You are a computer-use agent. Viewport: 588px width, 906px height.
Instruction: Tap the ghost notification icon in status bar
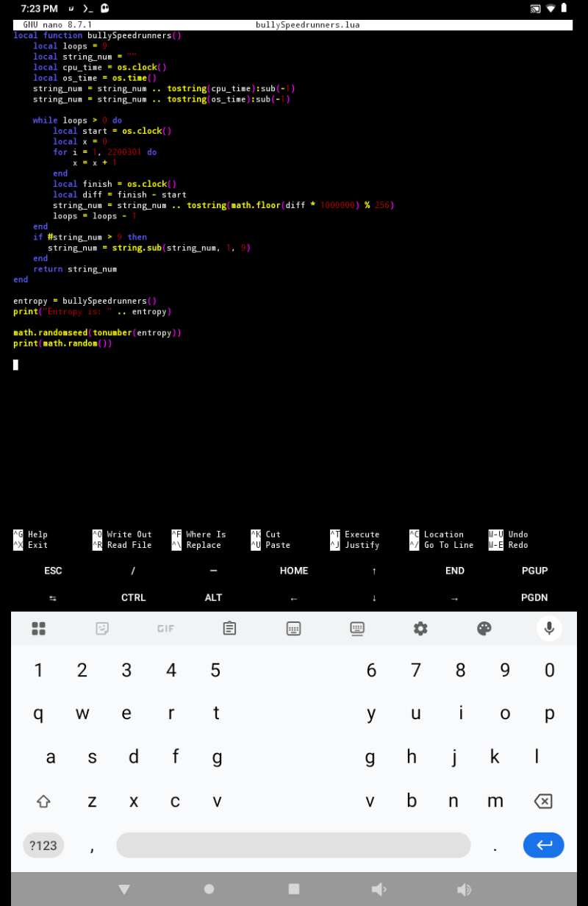point(105,8)
